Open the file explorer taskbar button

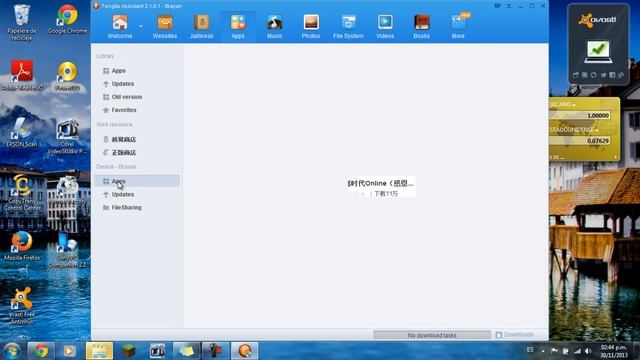point(99,351)
